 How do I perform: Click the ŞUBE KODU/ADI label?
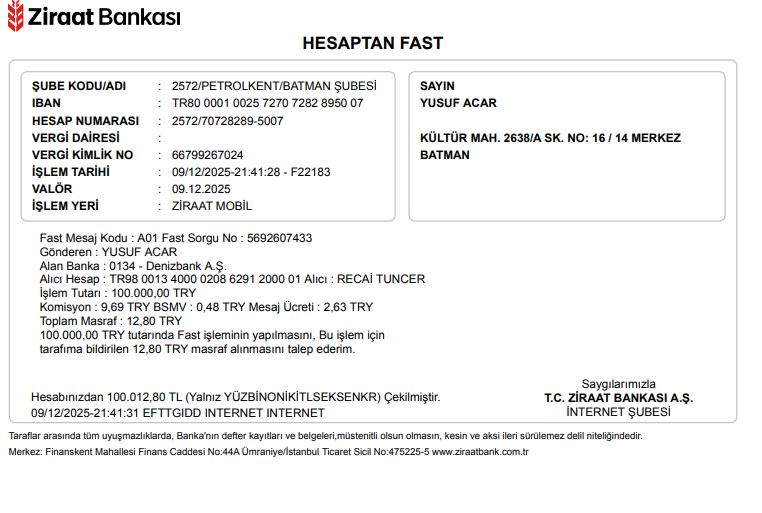[79, 86]
